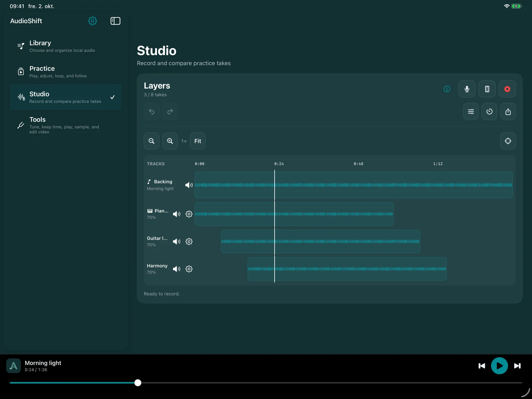Select the Guitar waveform clip
This screenshot has width=532, height=399.
[321, 241]
